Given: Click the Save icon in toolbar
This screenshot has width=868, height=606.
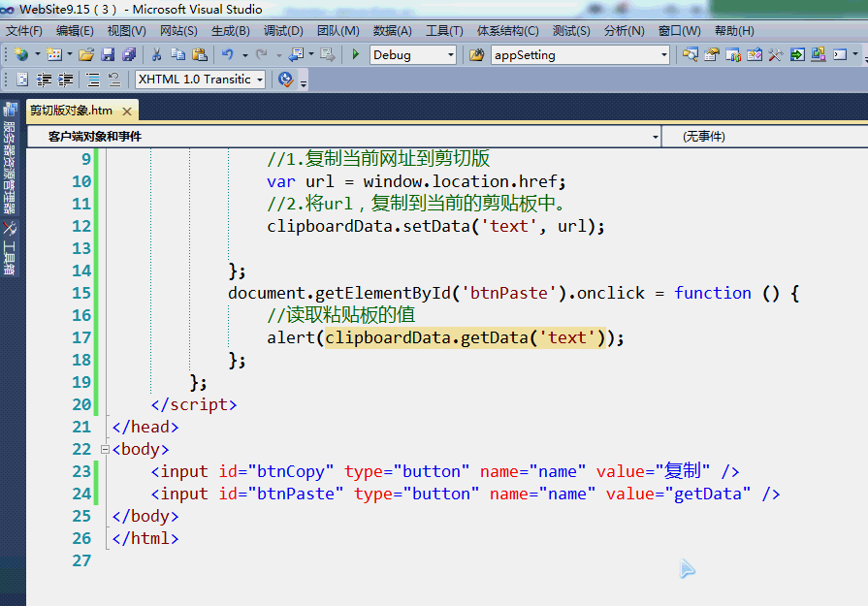Looking at the screenshot, I should [107, 55].
